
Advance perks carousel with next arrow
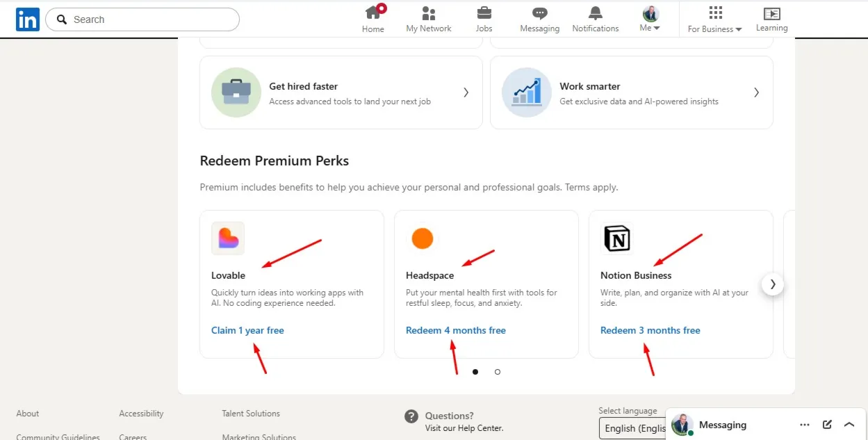(773, 284)
